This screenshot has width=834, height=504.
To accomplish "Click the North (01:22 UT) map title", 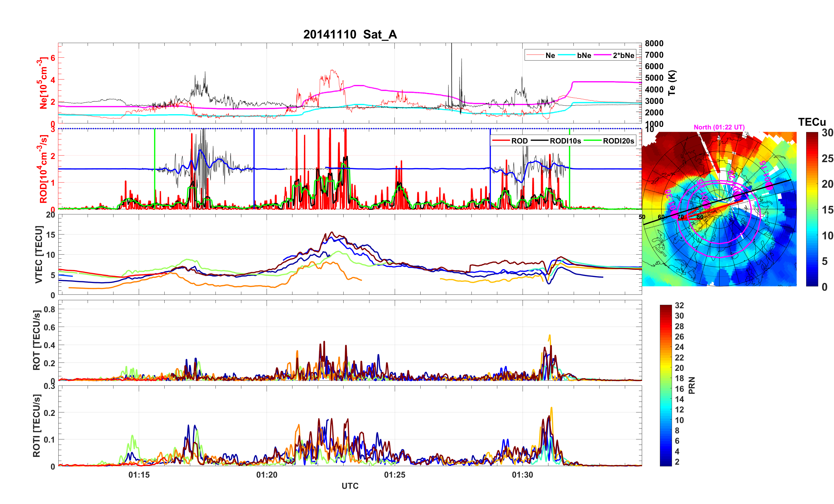I will pos(719,127).
